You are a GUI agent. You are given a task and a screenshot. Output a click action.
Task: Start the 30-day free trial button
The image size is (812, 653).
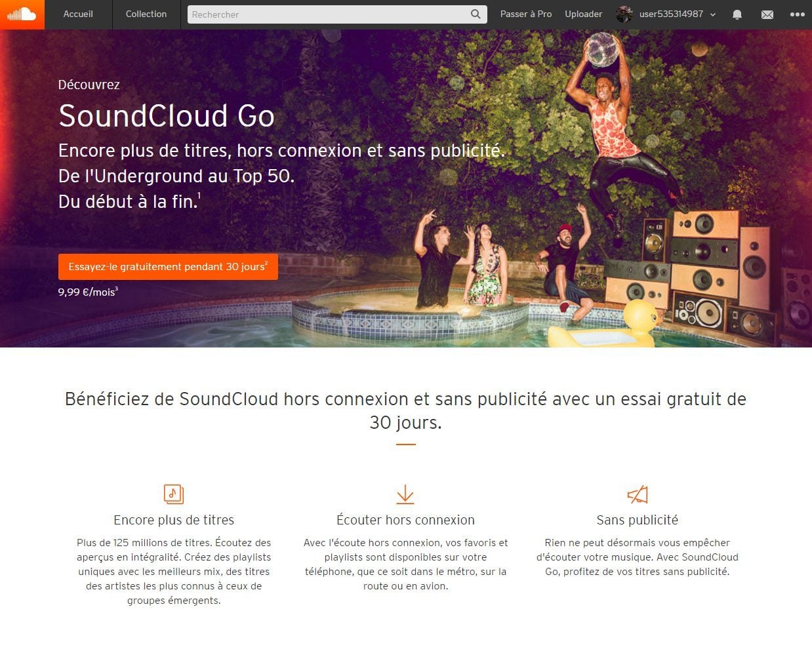pyautogui.click(x=168, y=267)
